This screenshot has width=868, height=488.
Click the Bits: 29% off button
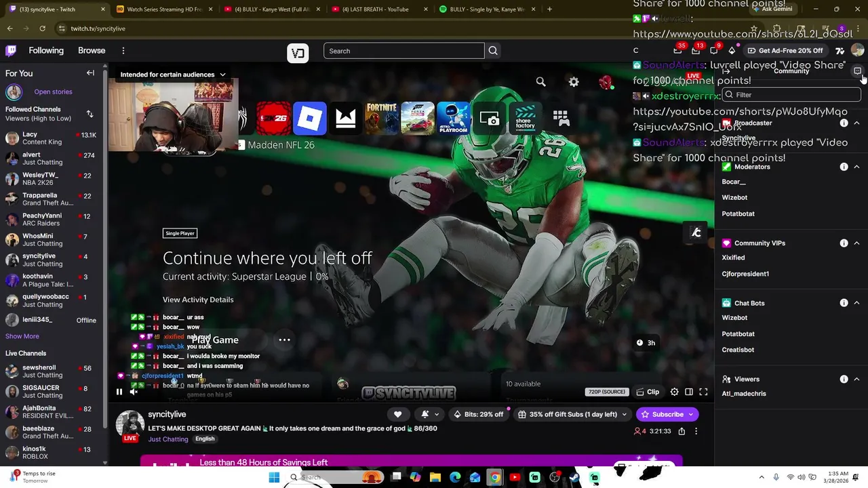479,414
